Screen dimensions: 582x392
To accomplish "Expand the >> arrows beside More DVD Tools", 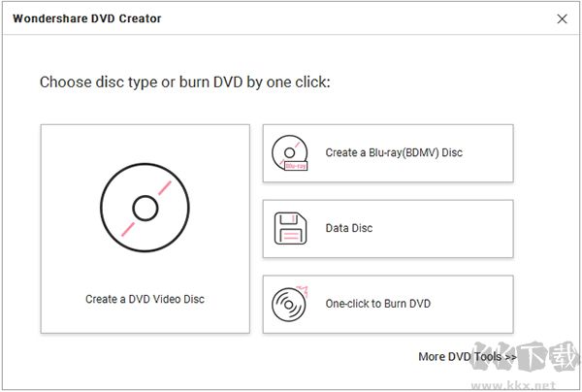I will pyautogui.click(x=509, y=356).
